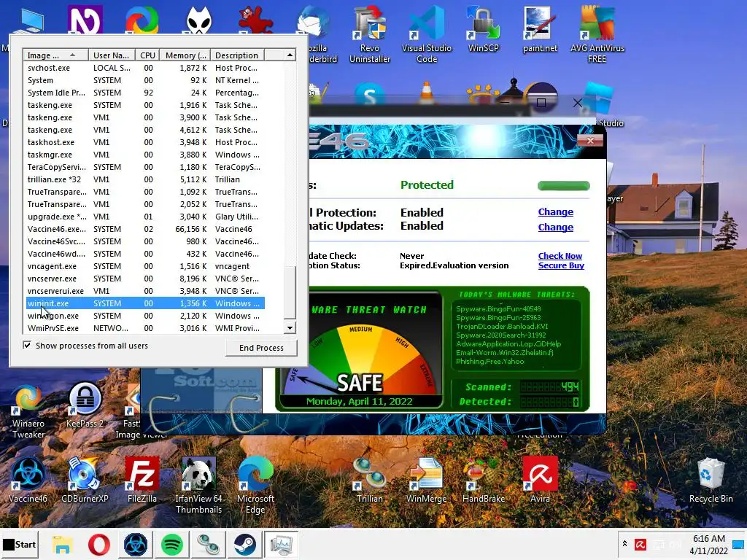The width and height of the screenshot is (747, 560).
Task: Click the Steam taskbar icon
Action: pyautogui.click(x=245, y=545)
